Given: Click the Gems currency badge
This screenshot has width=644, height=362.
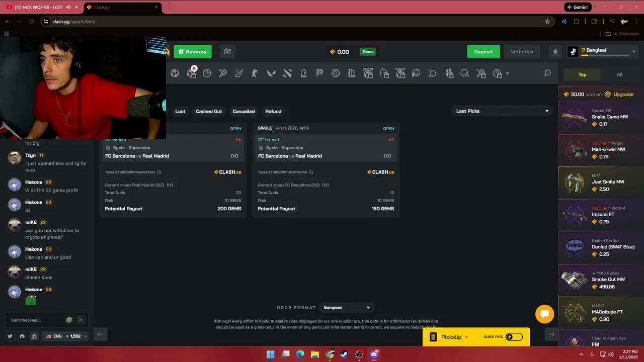Looking at the screenshot, I should (368, 52).
